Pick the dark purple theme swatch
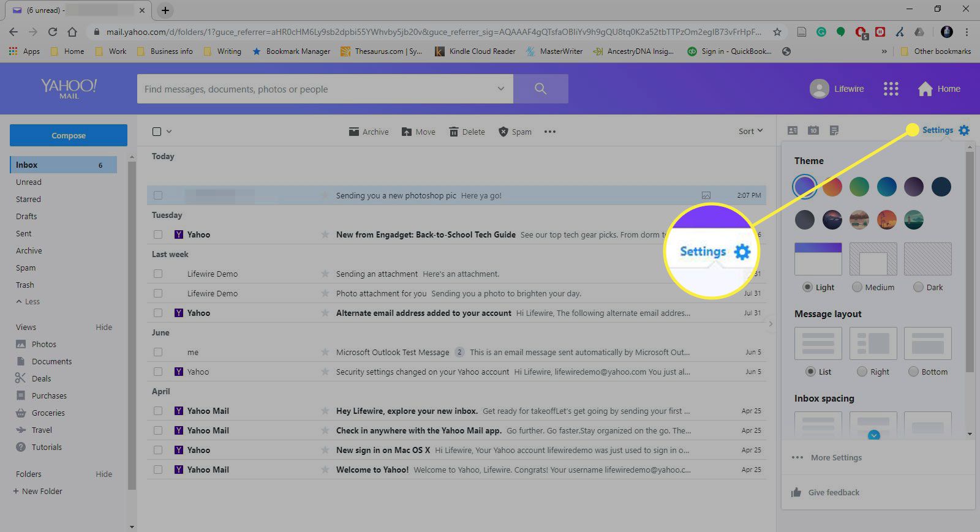The image size is (980, 532). click(913, 186)
